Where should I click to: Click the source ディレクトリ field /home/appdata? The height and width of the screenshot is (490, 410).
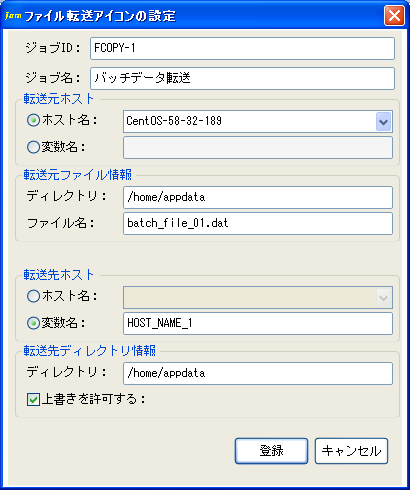pos(258,198)
